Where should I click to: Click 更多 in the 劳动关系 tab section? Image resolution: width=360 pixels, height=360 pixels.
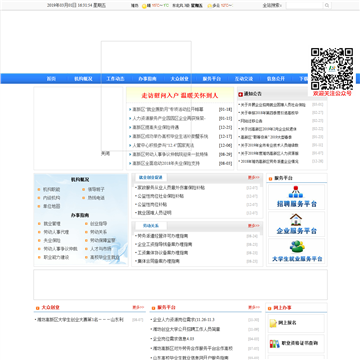point(253,226)
